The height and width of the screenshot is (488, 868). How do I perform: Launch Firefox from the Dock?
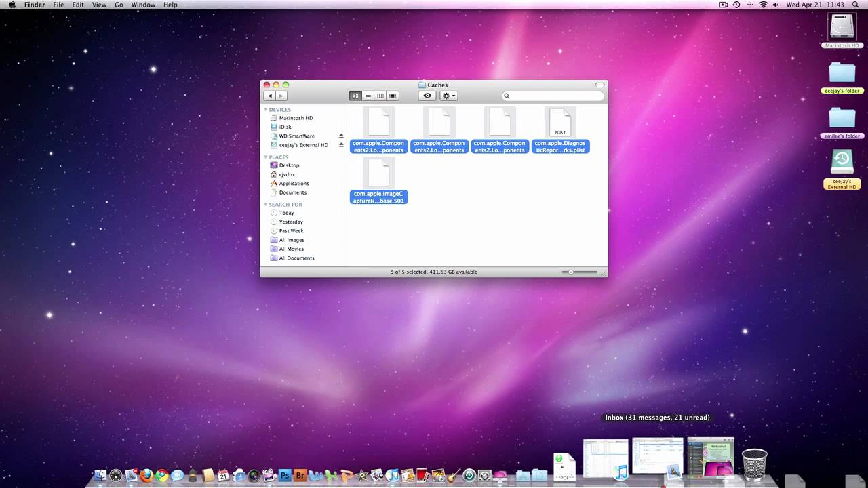[x=146, y=475]
